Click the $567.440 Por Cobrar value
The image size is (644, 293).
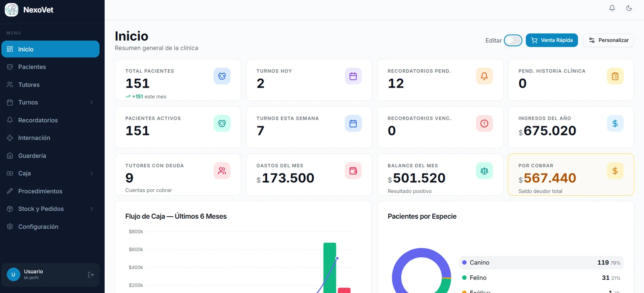pos(547,178)
